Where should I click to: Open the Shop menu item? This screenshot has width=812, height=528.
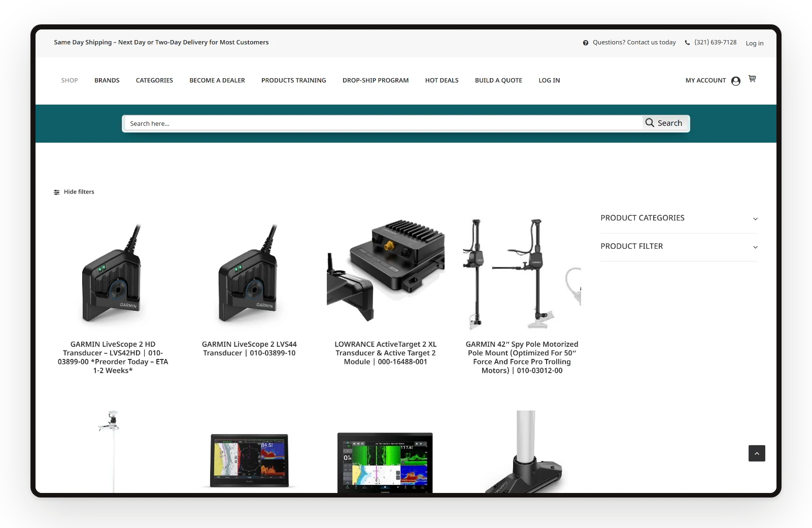click(70, 80)
